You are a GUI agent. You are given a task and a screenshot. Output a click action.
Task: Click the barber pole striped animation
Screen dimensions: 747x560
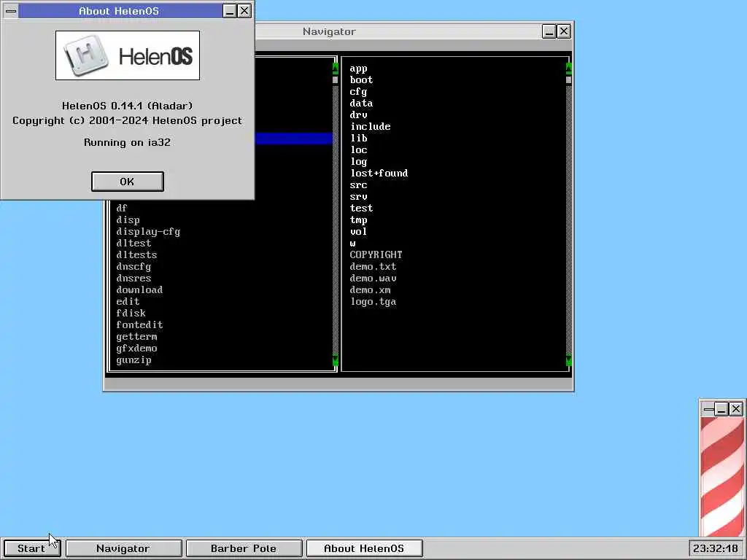pos(722,476)
